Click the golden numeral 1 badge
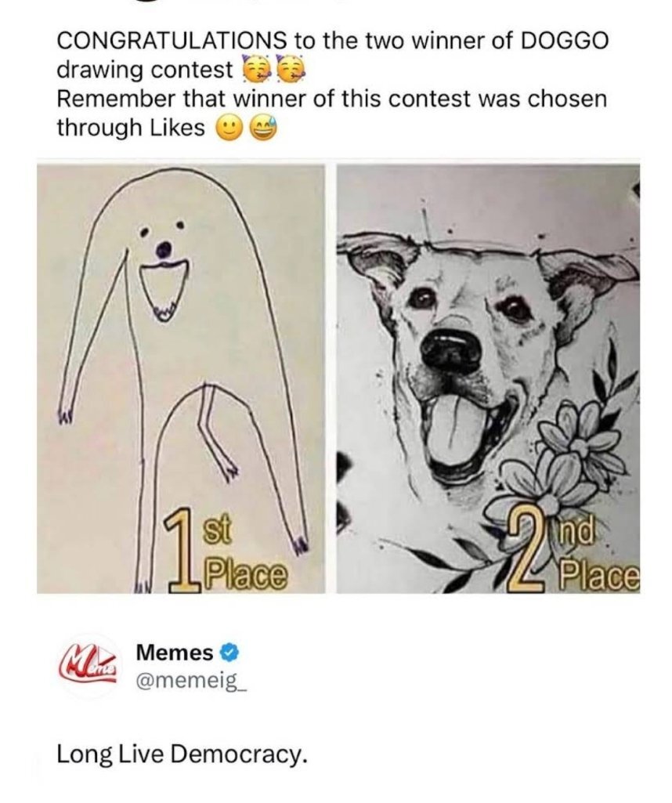This screenshot has height=803, width=672. tap(182, 549)
